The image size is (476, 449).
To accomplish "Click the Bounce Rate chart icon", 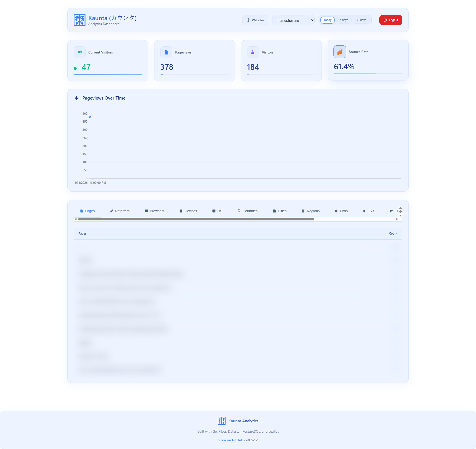I will coord(340,52).
